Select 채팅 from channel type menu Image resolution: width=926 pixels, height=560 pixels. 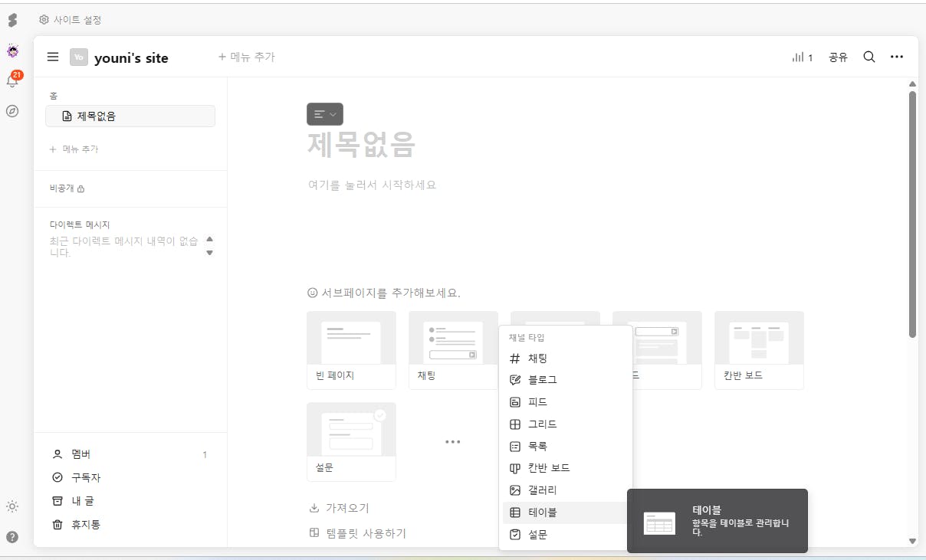pos(566,359)
